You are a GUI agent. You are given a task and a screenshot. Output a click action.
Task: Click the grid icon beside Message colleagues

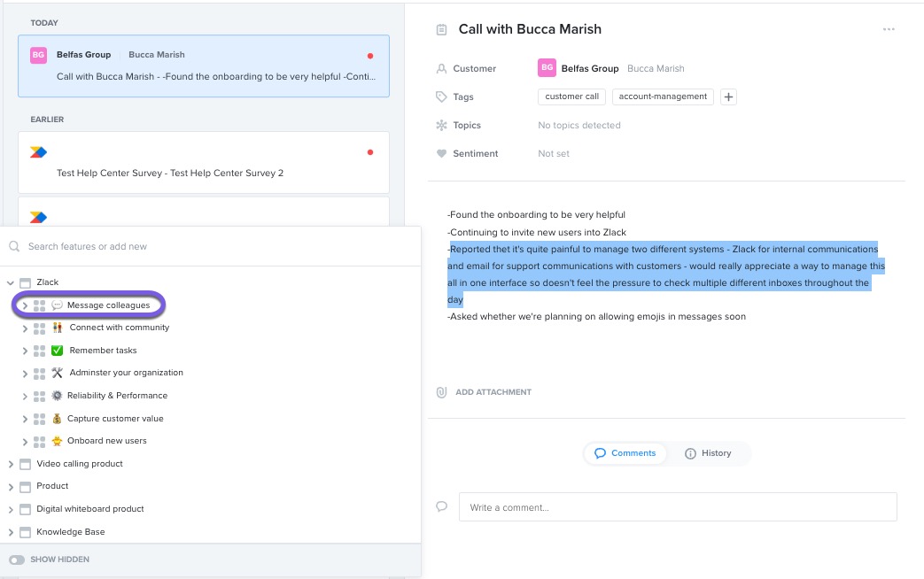click(40, 305)
